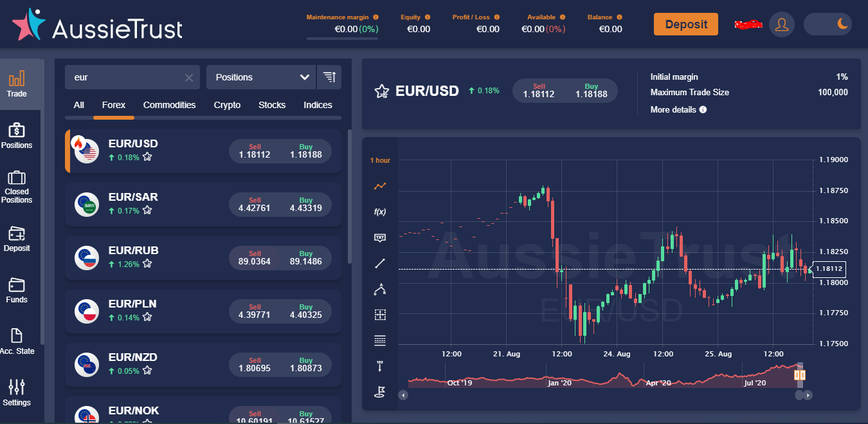Favorite EUR/USD using its list row star
This screenshot has width=868, height=424.
(147, 156)
